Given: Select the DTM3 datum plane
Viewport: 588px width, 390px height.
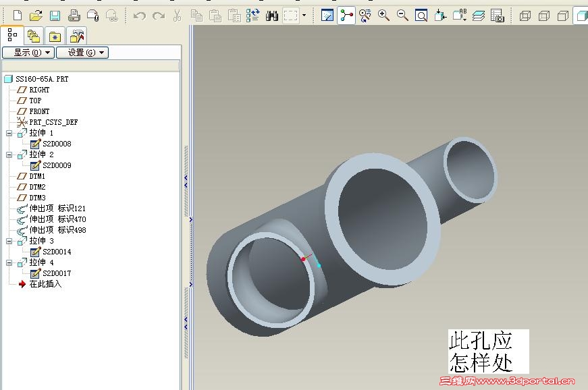Looking at the screenshot, I should point(32,198).
